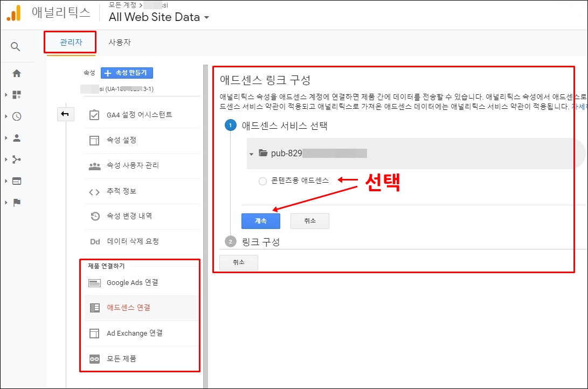Viewport: 588px width, 389px height.
Task: Click the blue 계속 button
Action: tap(261, 221)
